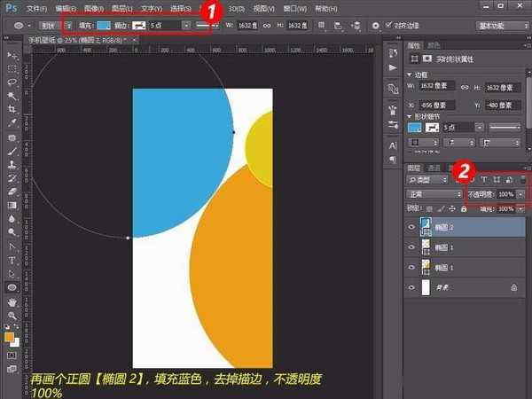This screenshot has height=399, width=532.
Task: Click the blue fill color swatch
Action: (105, 26)
